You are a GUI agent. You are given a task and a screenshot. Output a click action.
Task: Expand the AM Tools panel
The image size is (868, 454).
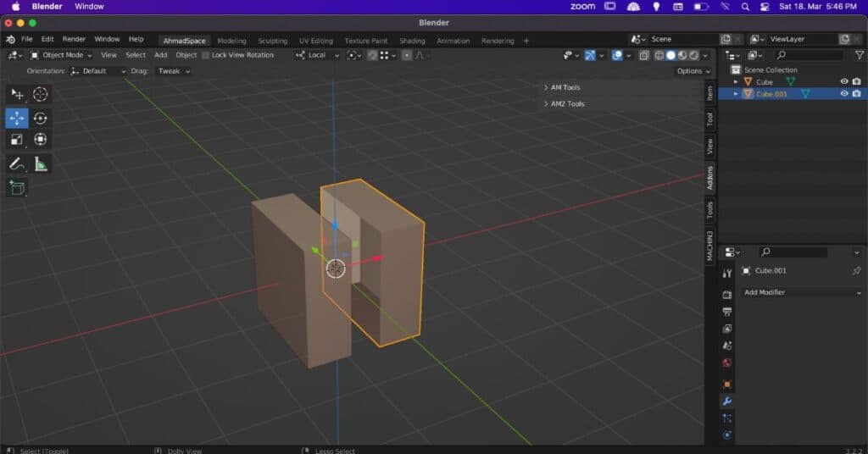coord(565,87)
